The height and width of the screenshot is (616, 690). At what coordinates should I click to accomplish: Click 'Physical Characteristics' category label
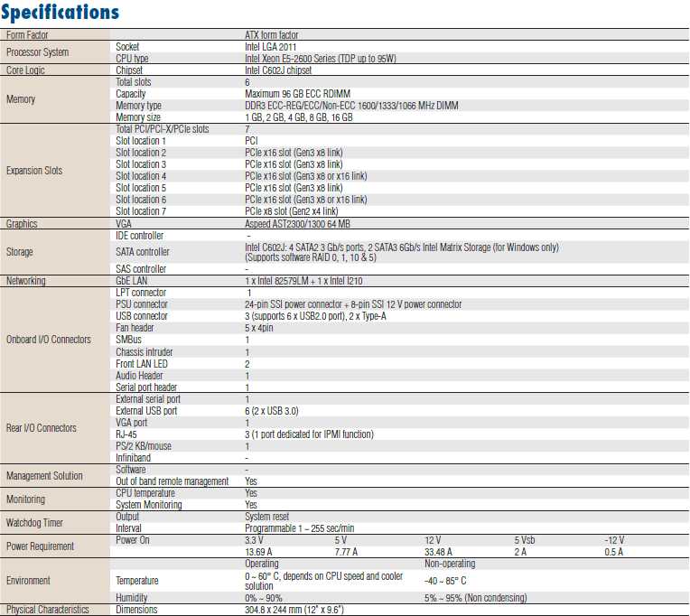pos(48,610)
